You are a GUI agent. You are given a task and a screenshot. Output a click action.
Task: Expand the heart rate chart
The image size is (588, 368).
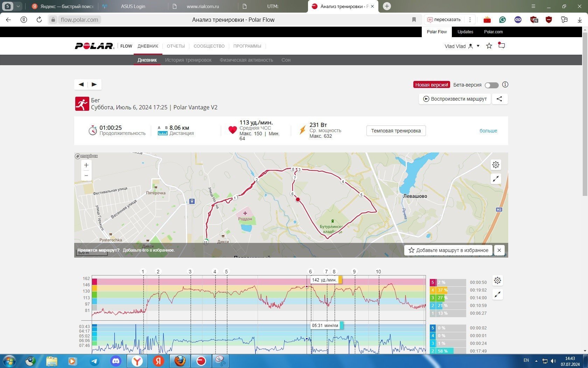(x=497, y=295)
